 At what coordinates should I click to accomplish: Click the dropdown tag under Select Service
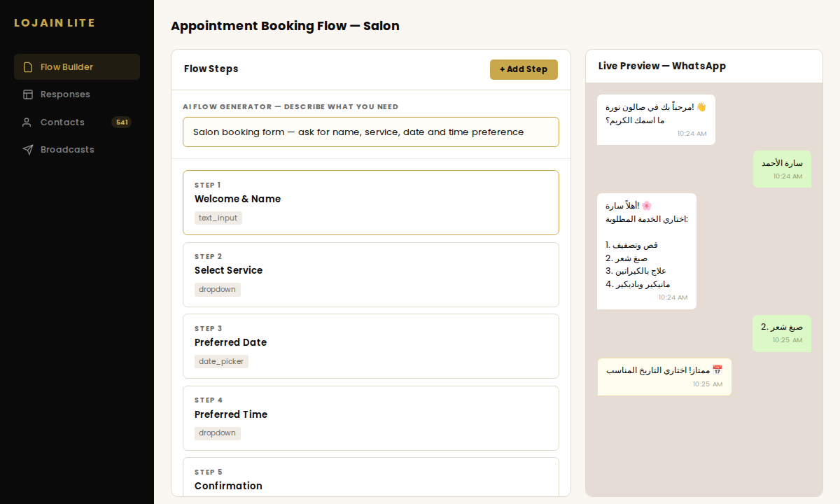[x=217, y=290]
